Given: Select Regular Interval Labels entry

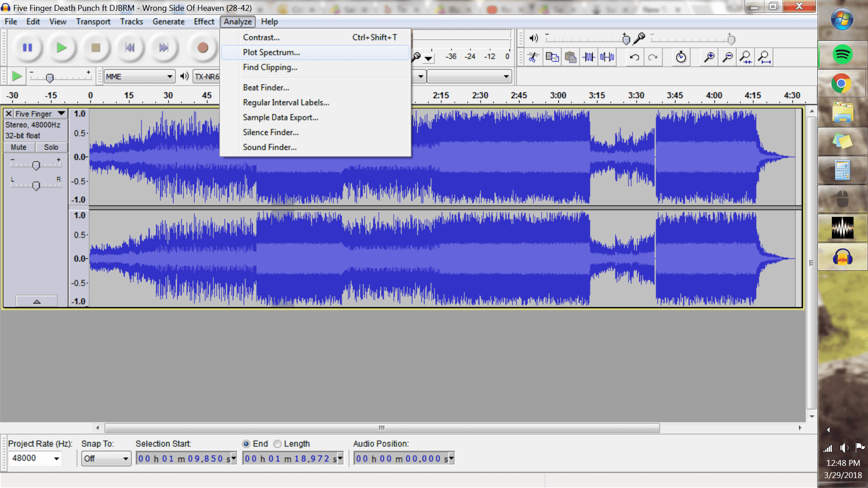Looking at the screenshot, I should click(x=316, y=103).
